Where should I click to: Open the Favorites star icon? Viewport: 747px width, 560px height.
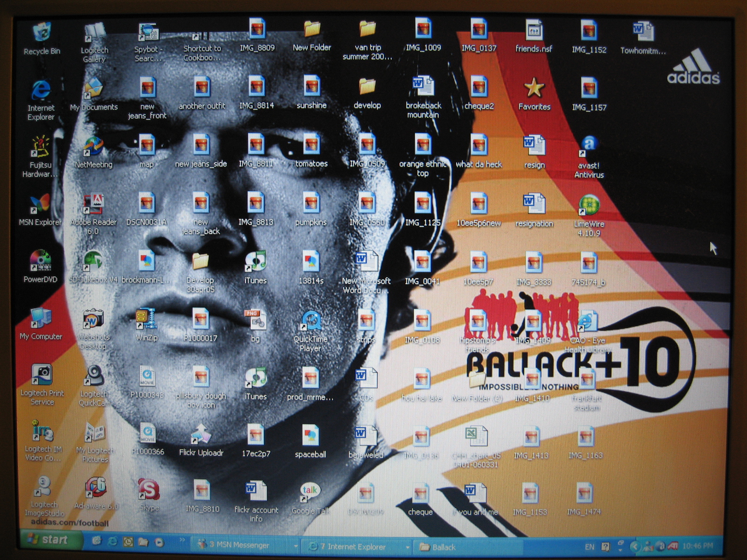coord(534,88)
